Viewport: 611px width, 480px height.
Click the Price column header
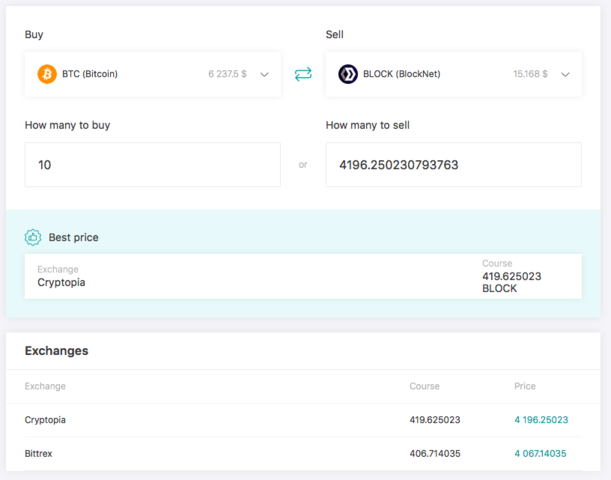click(x=525, y=386)
